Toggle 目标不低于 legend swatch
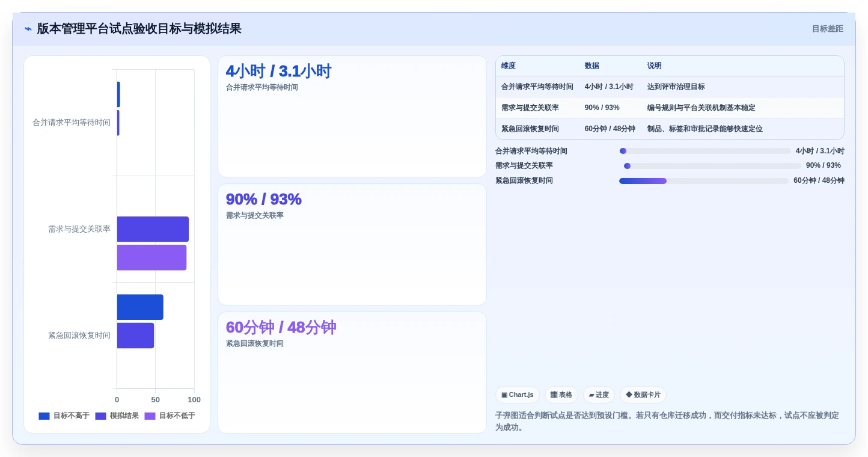 click(150, 416)
